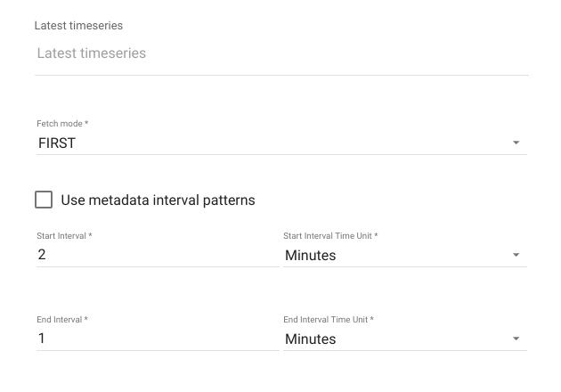561x392 pixels.
Task: Click the 'Latest timeseries' heading label
Action: pyautogui.click(x=78, y=26)
